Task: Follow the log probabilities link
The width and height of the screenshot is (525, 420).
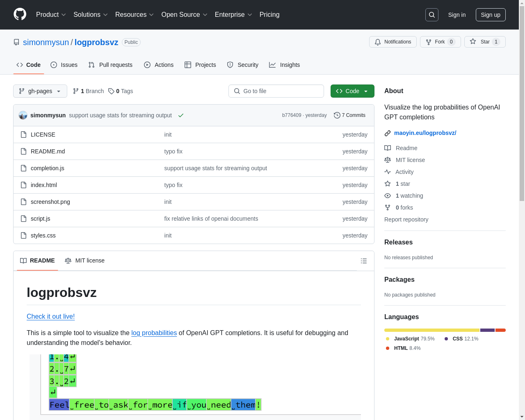Action: click(x=154, y=333)
